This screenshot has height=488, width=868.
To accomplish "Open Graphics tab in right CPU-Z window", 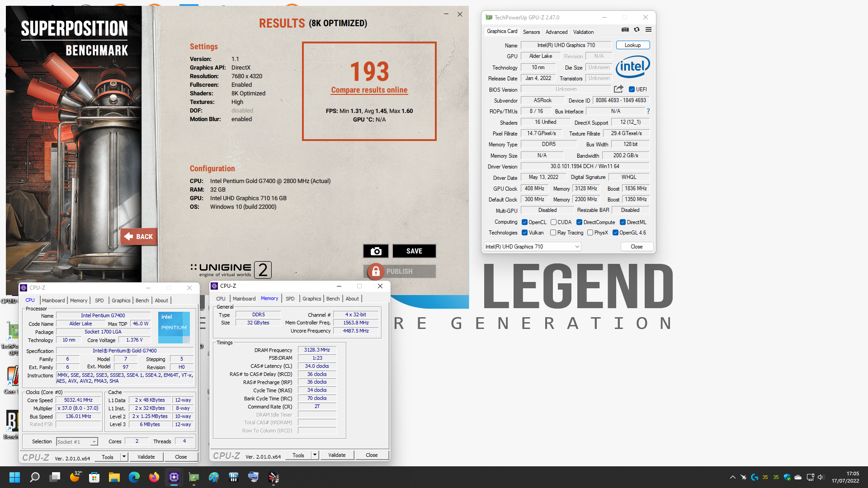I will pos(312,299).
